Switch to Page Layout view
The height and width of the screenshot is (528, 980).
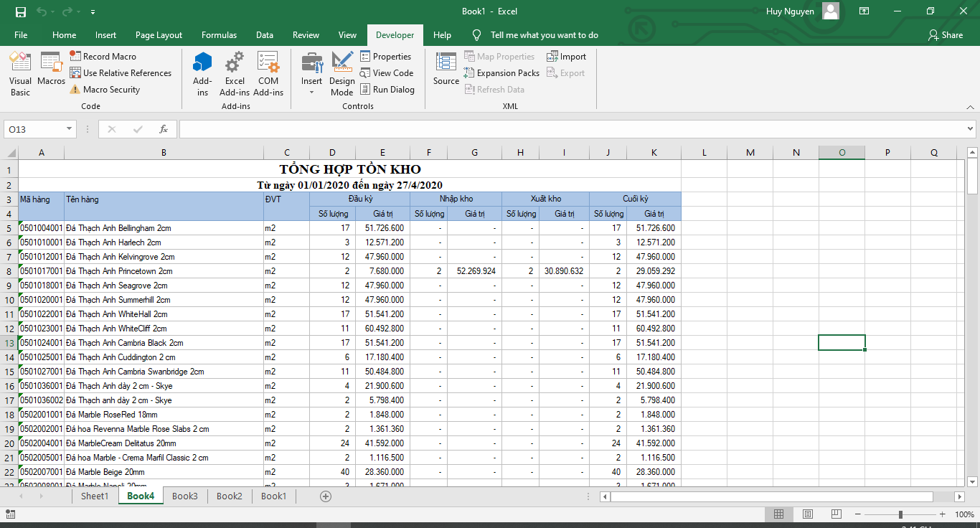[x=807, y=514]
